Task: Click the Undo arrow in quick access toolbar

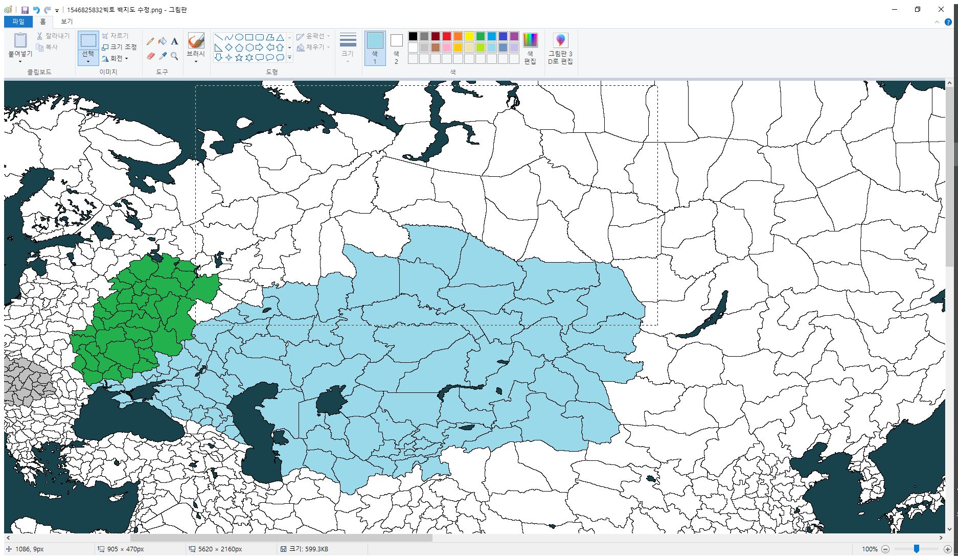Action: [36, 10]
